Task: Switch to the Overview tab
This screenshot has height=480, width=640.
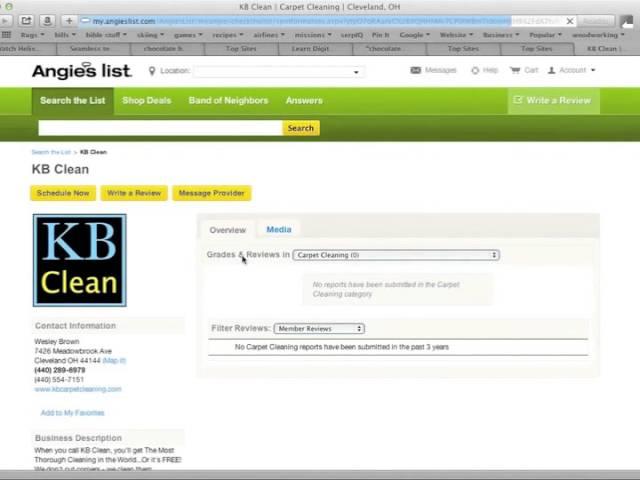Action: point(228,230)
